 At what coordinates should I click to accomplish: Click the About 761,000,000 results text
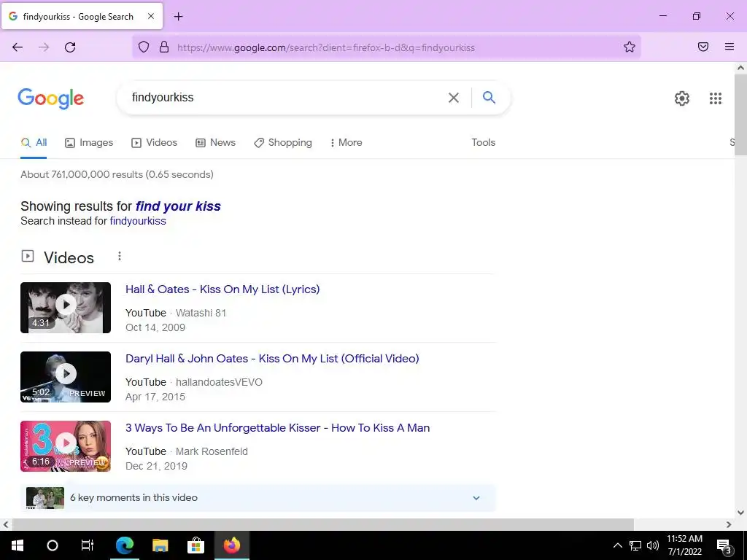pyautogui.click(x=117, y=174)
